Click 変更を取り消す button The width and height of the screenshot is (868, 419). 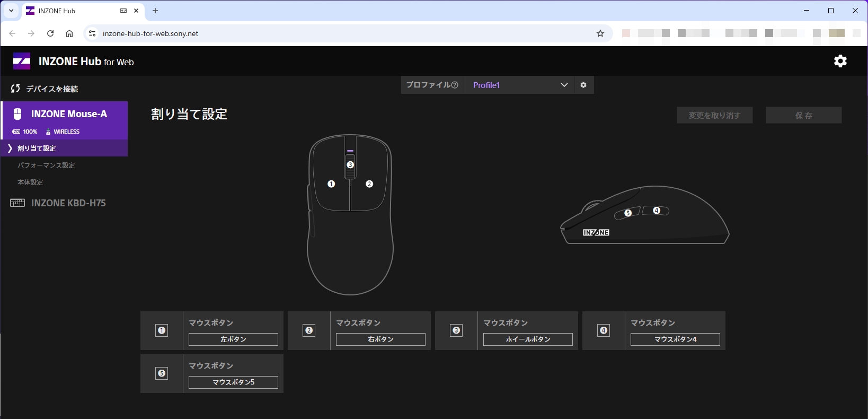pyautogui.click(x=714, y=115)
